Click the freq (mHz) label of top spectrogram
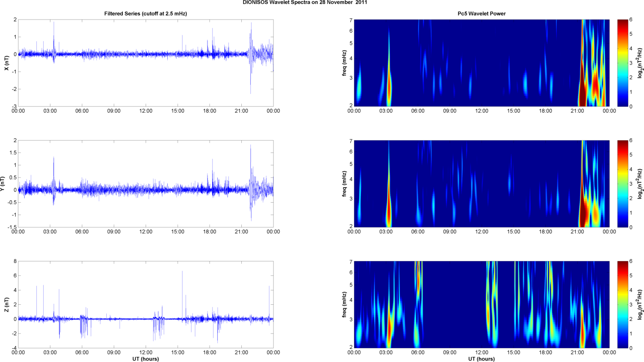 (344, 63)
